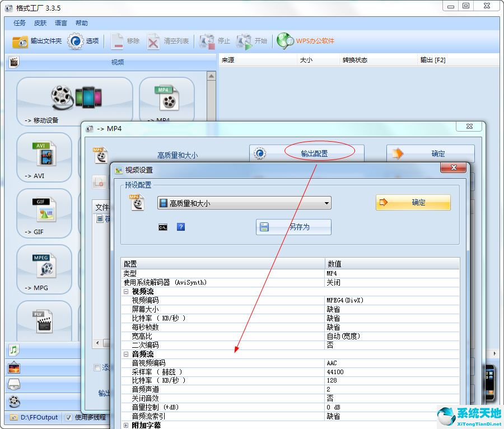The width and height of the screenshot is (504, 429).
Task: Click the 停止 stop toolbar icon
Action: [x=207, y=41]
